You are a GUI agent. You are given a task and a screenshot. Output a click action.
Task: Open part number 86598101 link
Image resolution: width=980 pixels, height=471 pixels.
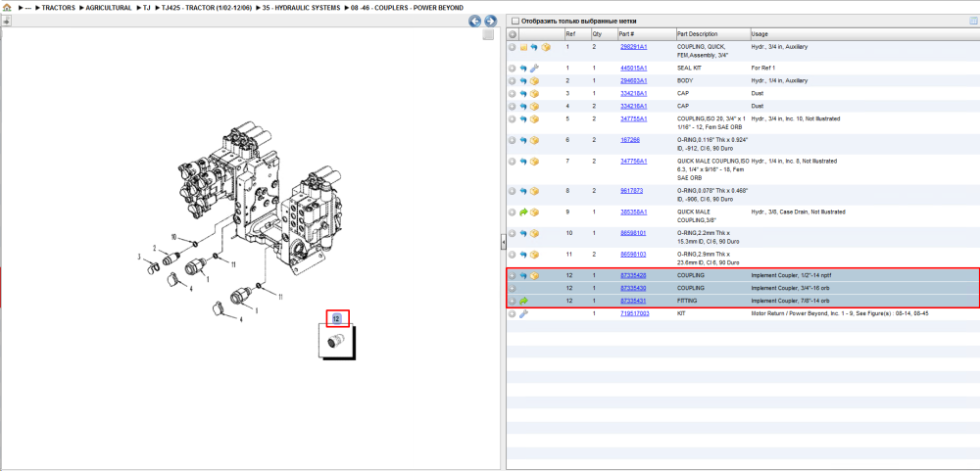633,233
